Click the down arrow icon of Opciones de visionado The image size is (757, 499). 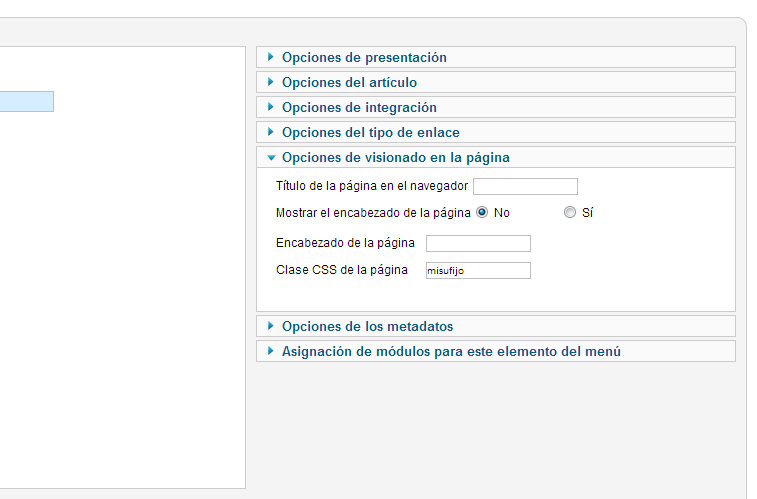pyautogui.click(x=271, y=158)
